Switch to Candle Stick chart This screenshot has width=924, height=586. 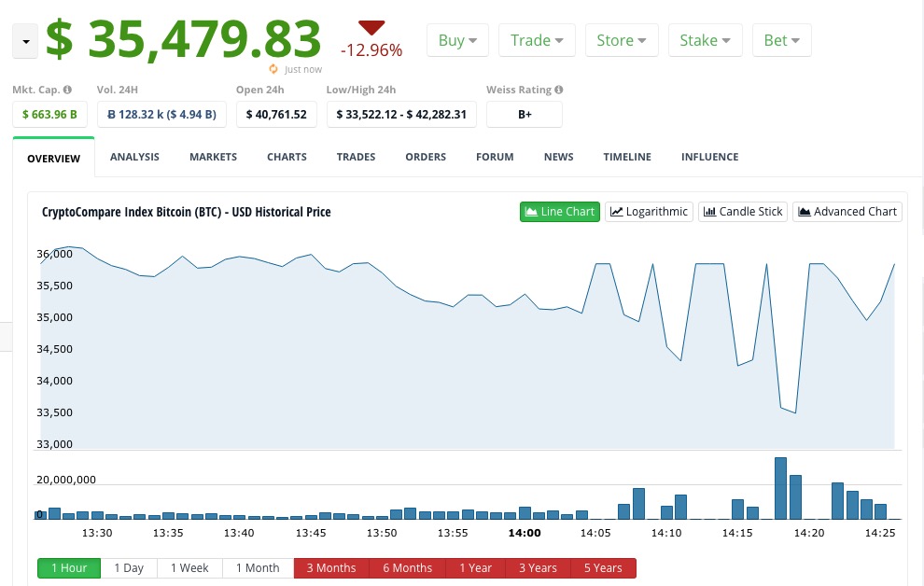tap(742, 212)
